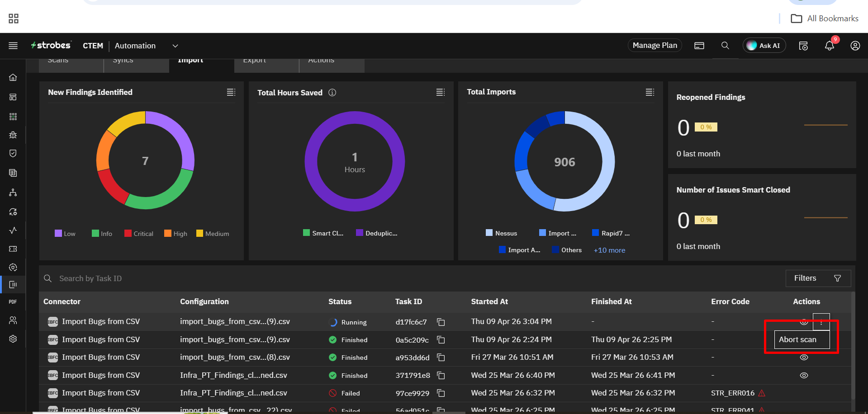
Task: Toggle the Critical legend item
Action: pos(139,234)
